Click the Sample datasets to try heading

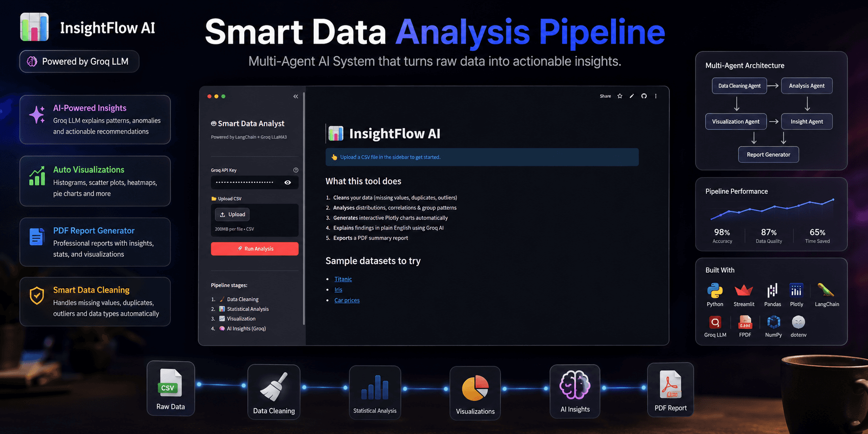(373, 261)
